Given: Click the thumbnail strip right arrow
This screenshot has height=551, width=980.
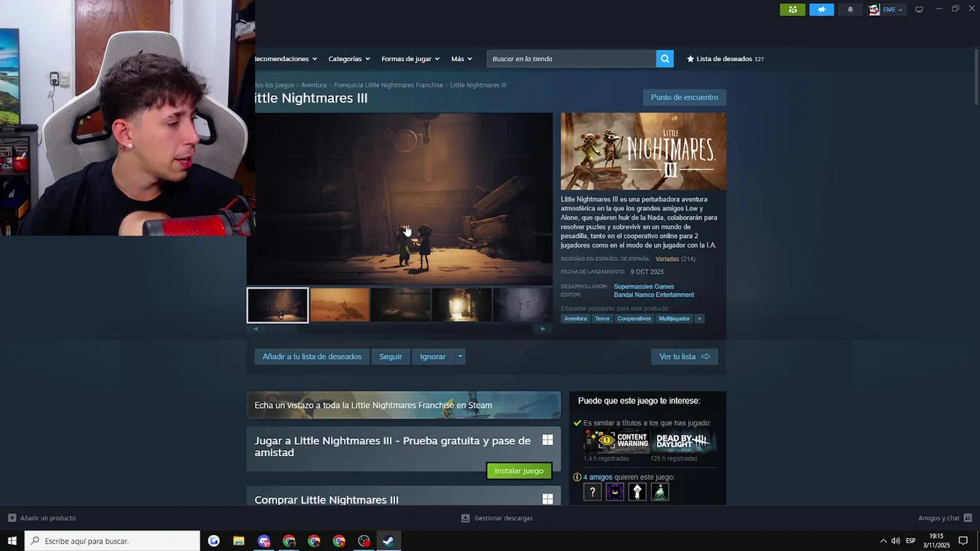Looking at the screenshot, I should (x=543, y=329).
